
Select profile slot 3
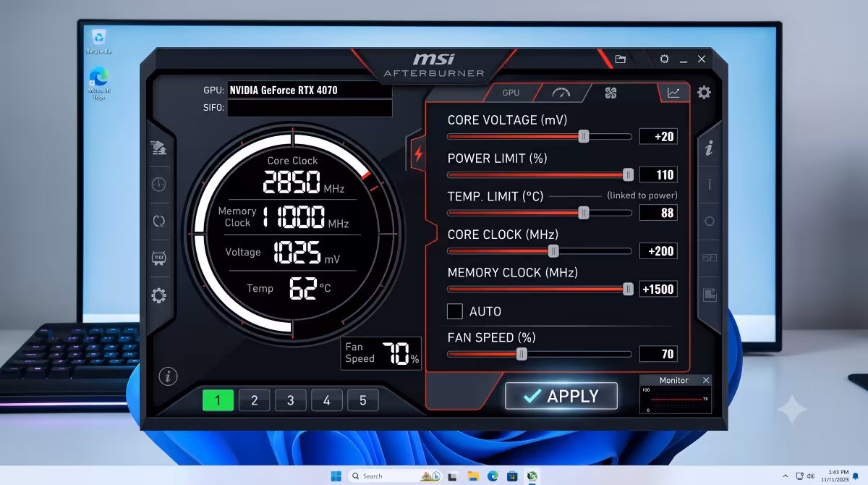290,400
